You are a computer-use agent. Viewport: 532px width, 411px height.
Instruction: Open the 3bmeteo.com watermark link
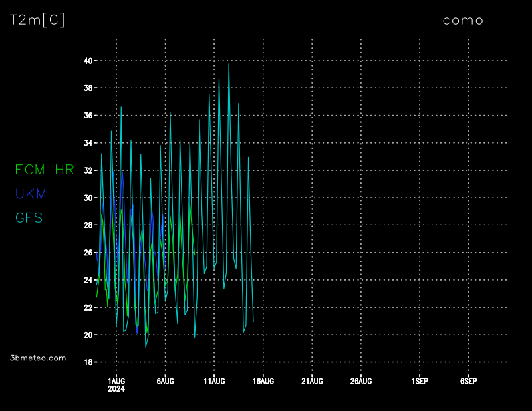coord(39,358)
